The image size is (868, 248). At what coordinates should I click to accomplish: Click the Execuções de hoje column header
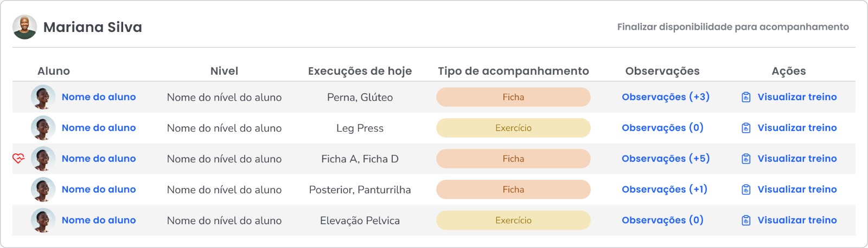(x=360, y=71)
